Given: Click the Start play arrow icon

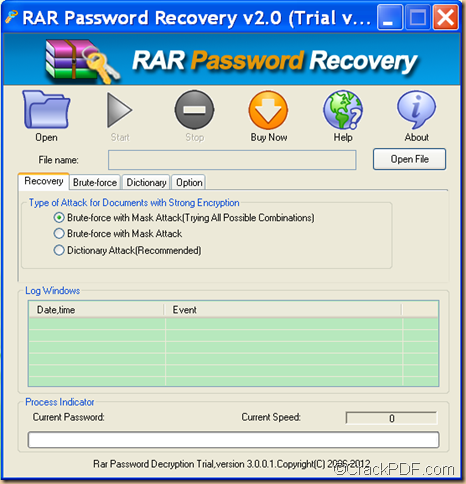Looking at the screenshot, I should pyautogui.click(x=119, y=110).
